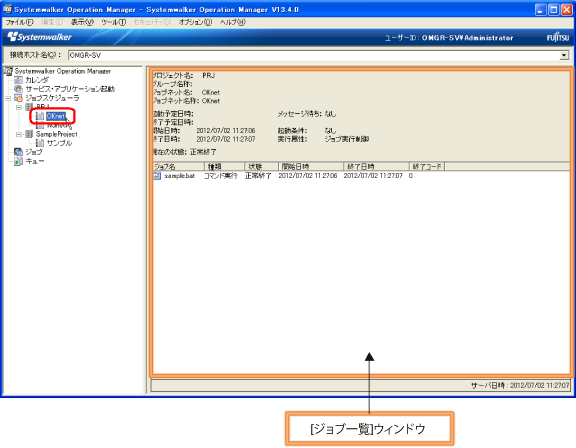Select SampleProject in the tree
Viewport: 576px width, 448px height.
57,134
